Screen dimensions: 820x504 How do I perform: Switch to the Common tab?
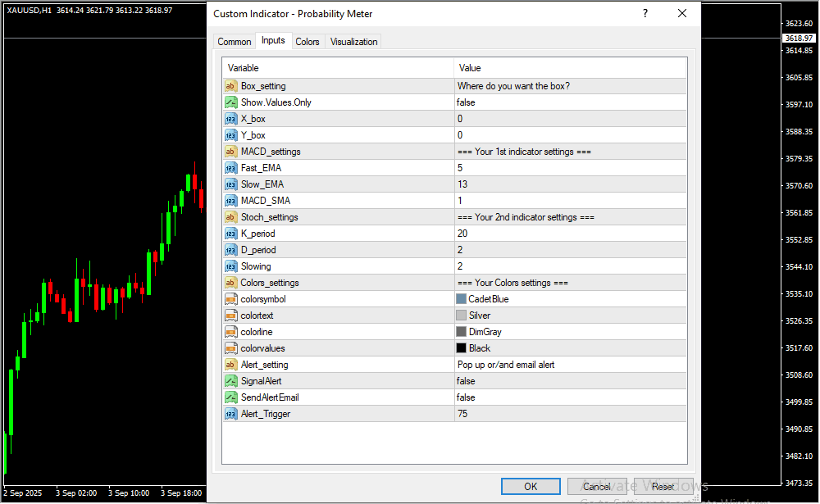pyautogui.click(x=235, y=42)
